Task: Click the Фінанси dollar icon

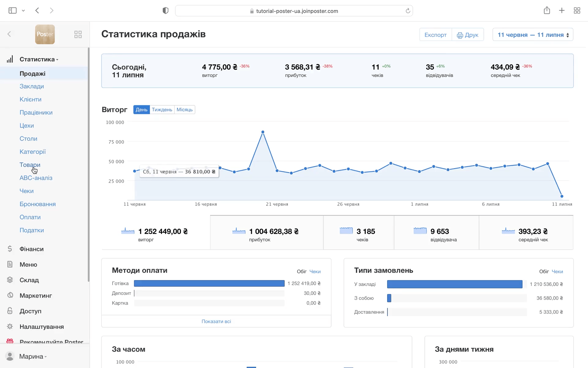Action: point(10,249)
